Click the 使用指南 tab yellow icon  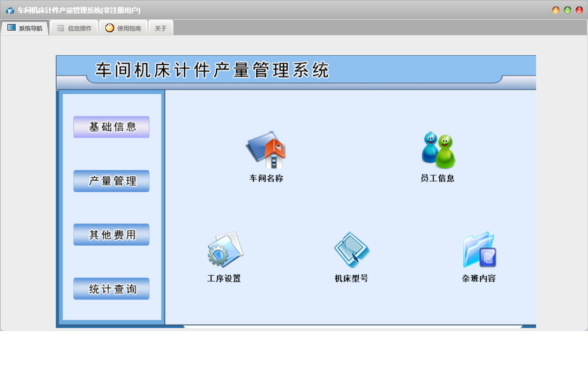coord(109,28)
